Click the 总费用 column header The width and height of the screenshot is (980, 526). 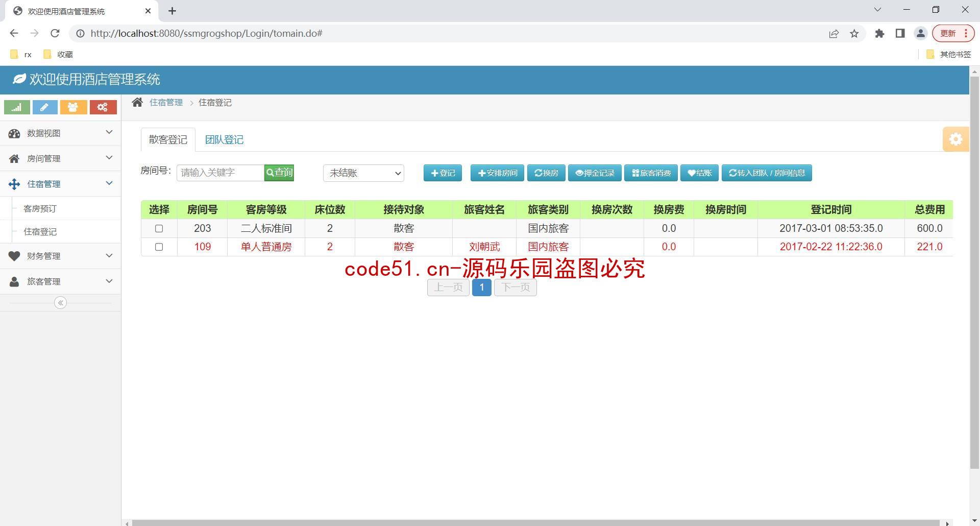[929, 209]
